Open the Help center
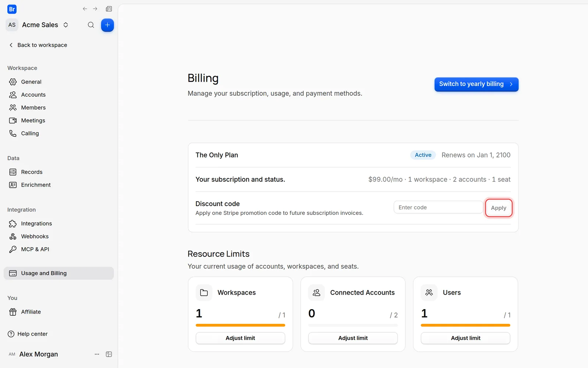Image resolution: width=588 pixels, height=368 pixels. coord(28,334)
